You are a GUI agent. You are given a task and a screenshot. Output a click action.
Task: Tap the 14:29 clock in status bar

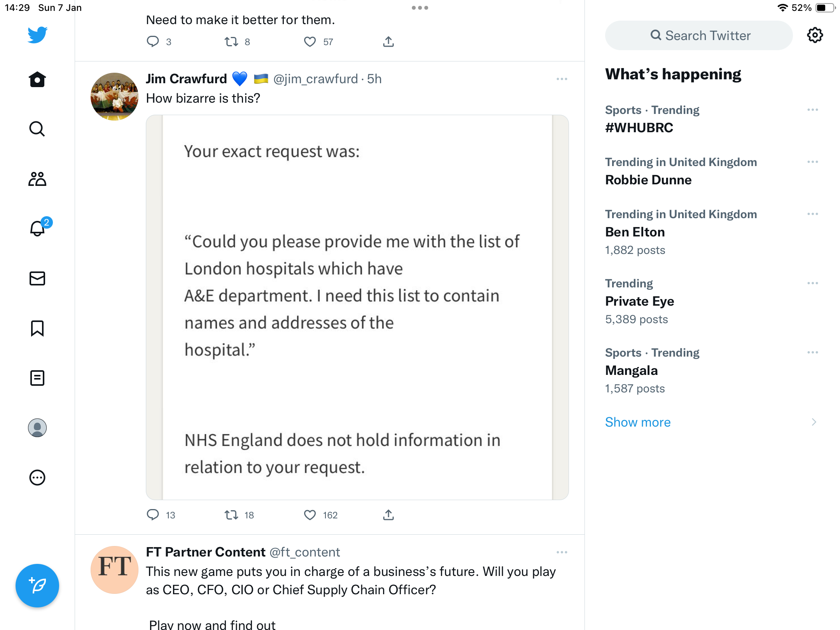[17, 8]
